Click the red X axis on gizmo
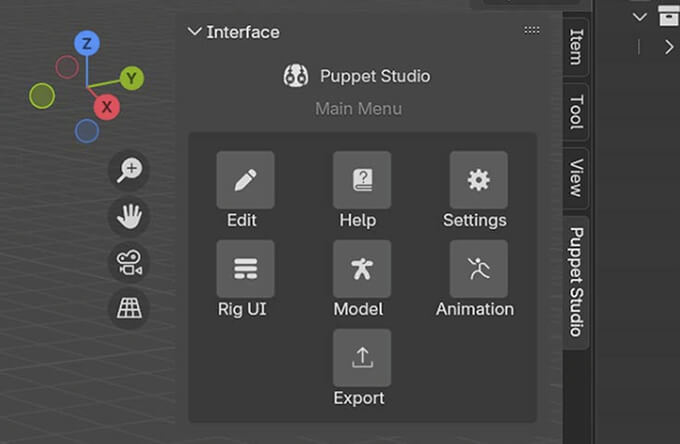680x444 pixels. click(x=107, y=106)
